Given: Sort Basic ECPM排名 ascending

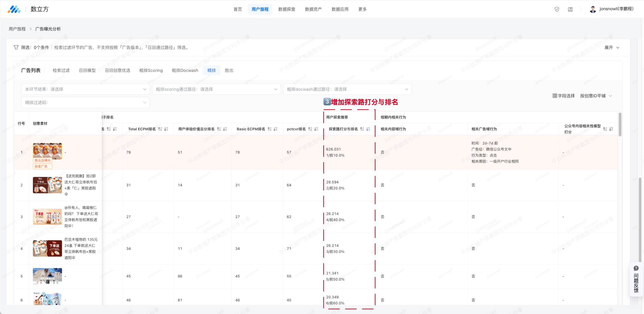Looking at the screenshot, I should click(x=269, y=129).
